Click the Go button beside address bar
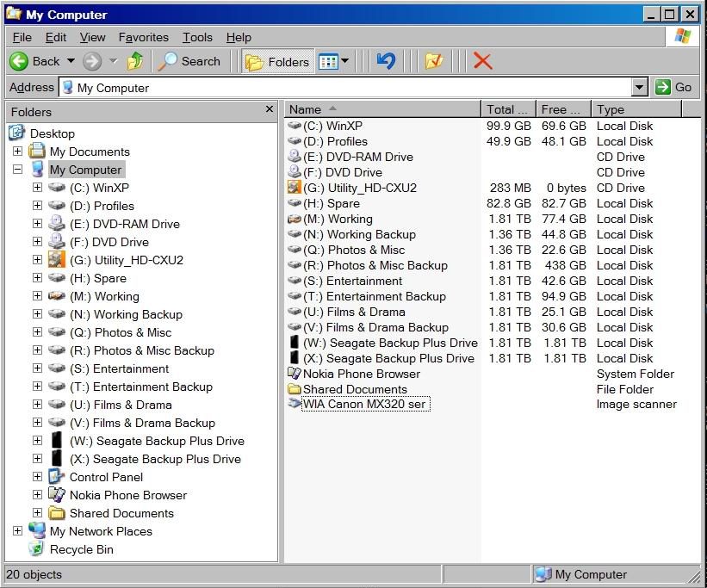This screenshot has width=707, height=588. (673, 87)
